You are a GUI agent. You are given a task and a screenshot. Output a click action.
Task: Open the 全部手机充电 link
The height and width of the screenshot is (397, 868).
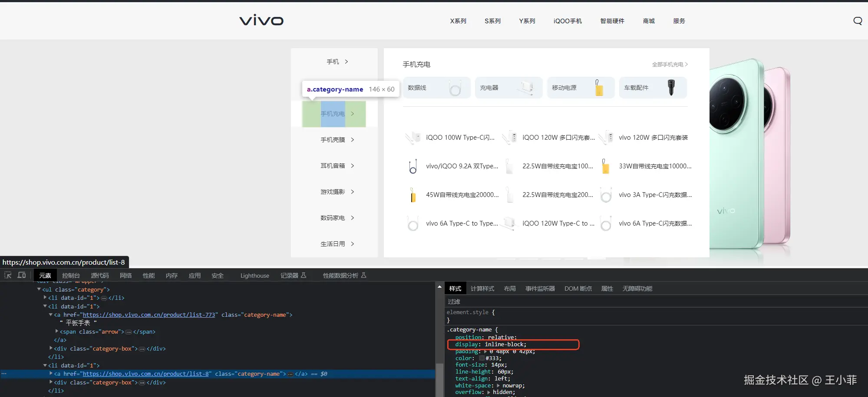[x=670, y=64]
